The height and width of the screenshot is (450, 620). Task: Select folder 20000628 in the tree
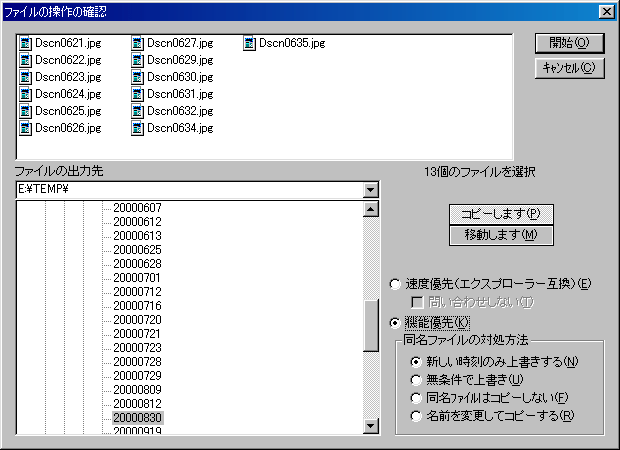(x=137, y=264)
